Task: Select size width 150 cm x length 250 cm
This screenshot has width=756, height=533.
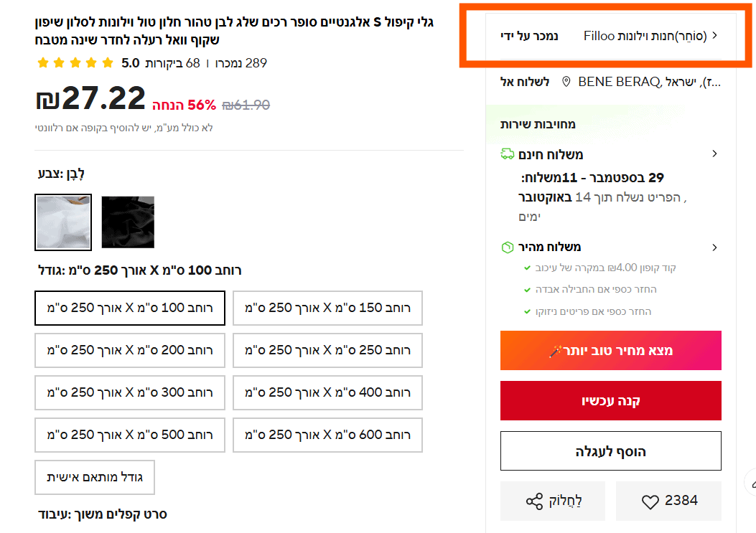Action: (x=327, y=308)
